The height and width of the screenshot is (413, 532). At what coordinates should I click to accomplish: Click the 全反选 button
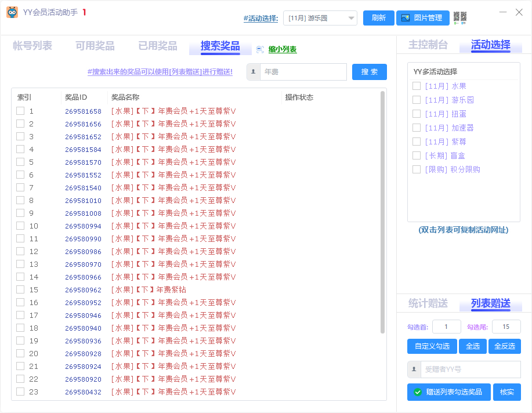[x=505, y=346]
